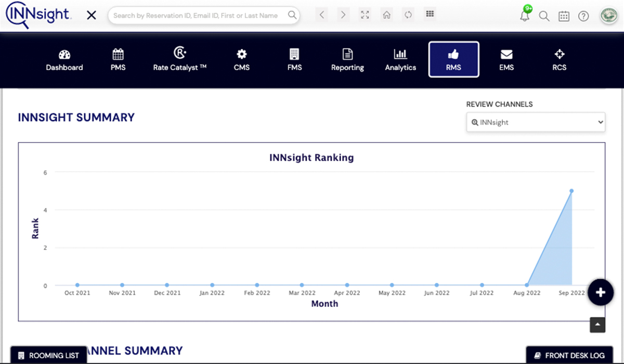Go back with the left arrow icon
Image resolution: width=624 pixels, height=364 pixels.
[322, 15]
